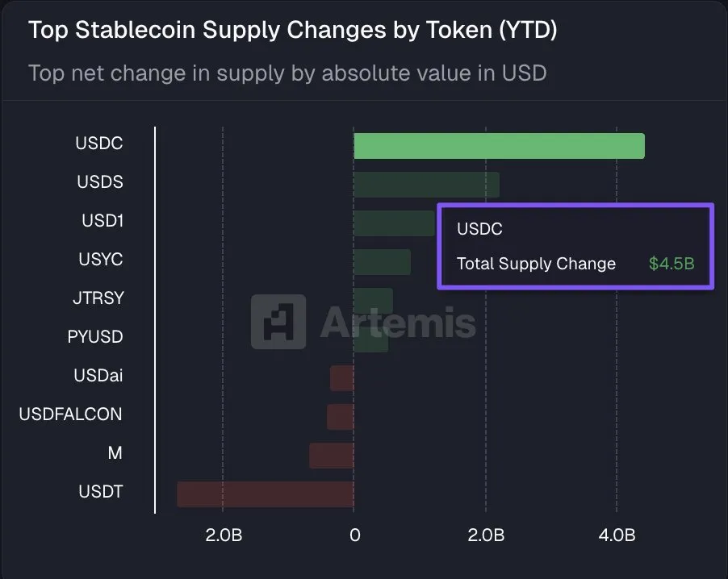Click the Artemis logo watermark icon
Viewport: 728px width, 579px height.
click(278, 322)
